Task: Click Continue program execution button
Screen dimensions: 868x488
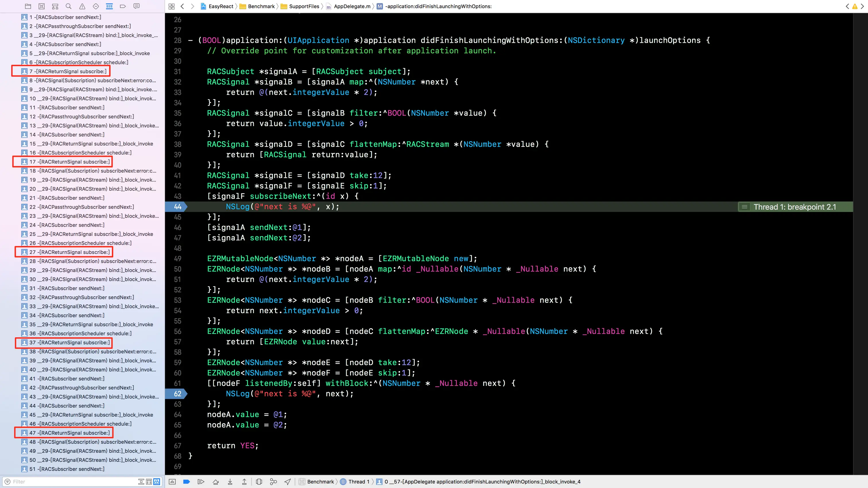Action: 201,482
